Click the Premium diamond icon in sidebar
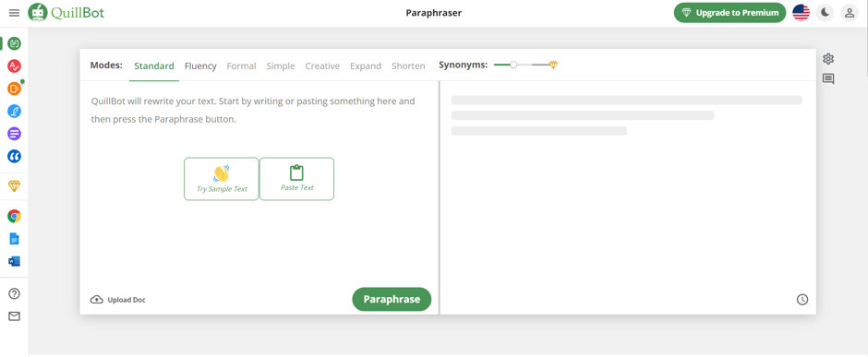Image resolution: width=868 pixels, height=357 pixels. point(15,186)
